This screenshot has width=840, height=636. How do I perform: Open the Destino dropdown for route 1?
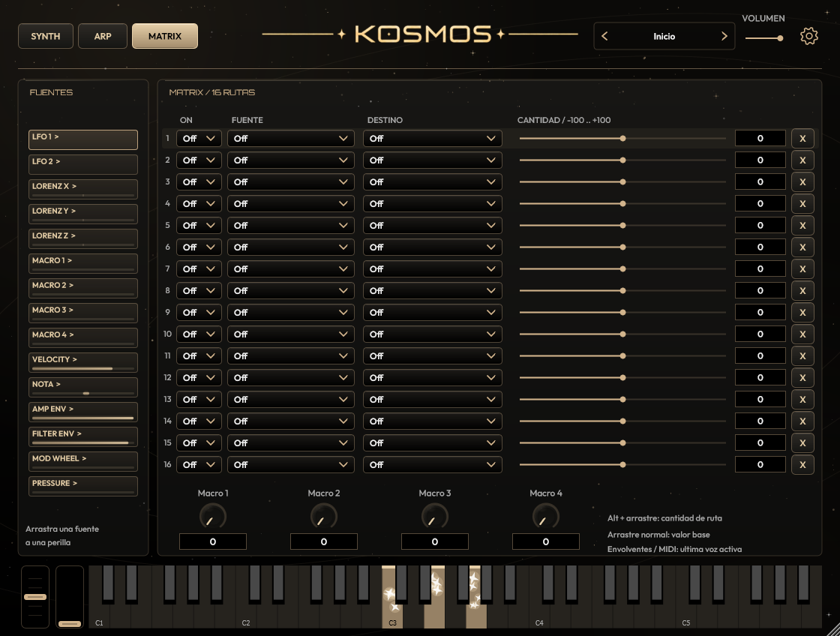(x=432, y=138)
